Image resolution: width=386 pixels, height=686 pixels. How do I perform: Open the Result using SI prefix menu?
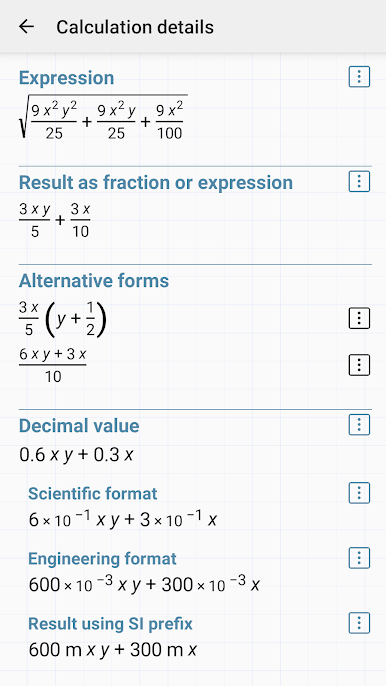[x=359, y=623]
